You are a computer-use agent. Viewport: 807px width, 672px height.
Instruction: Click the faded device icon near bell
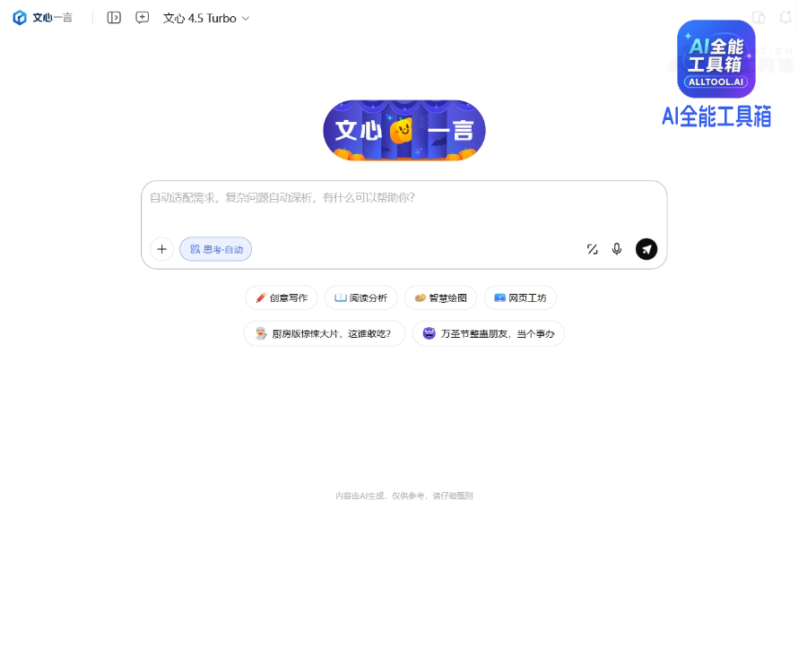759,18
